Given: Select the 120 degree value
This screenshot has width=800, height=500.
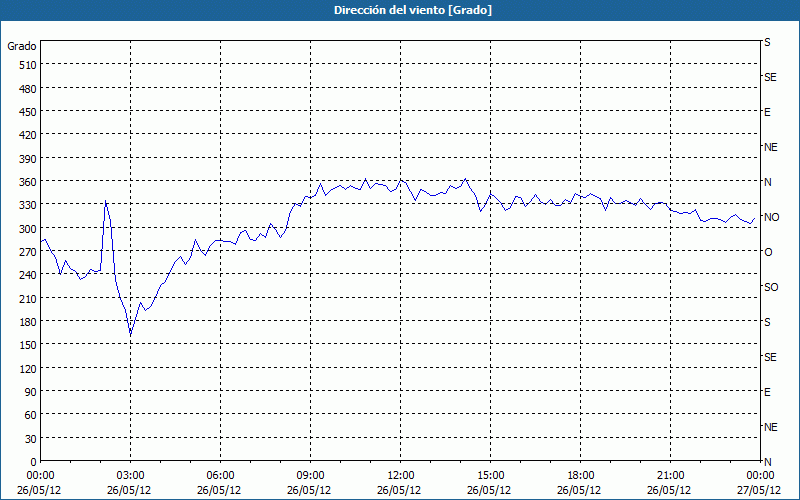Looking at the screenshot, I should click(x=29, y=369).
